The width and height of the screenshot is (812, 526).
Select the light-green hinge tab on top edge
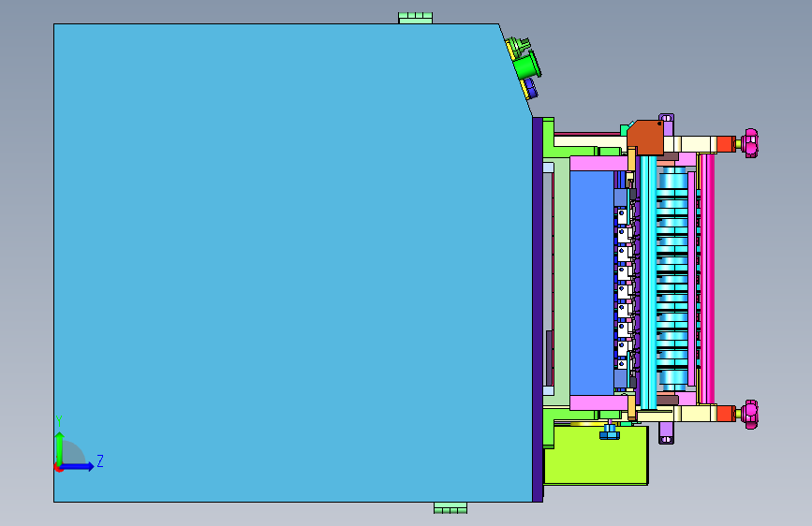[415, 18]
